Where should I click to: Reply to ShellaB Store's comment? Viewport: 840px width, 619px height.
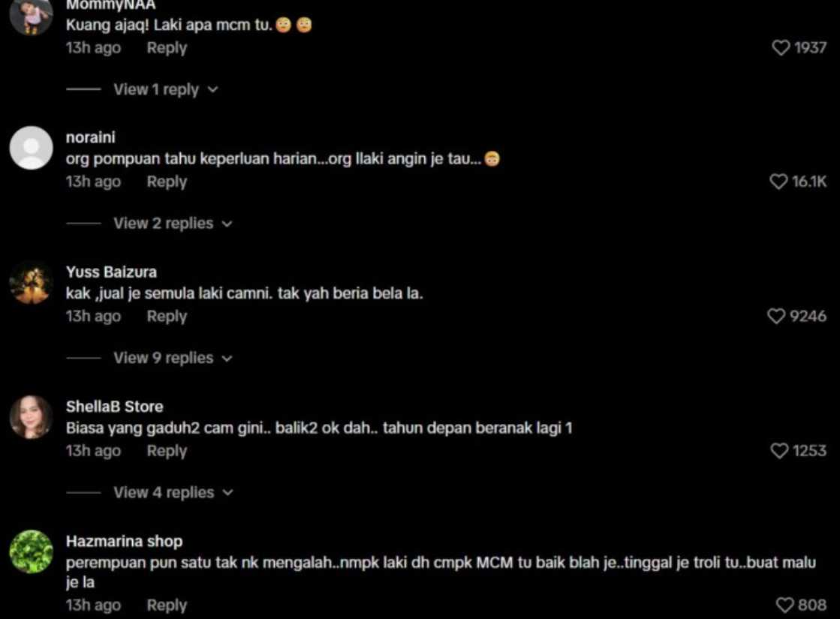pos(167,451)
